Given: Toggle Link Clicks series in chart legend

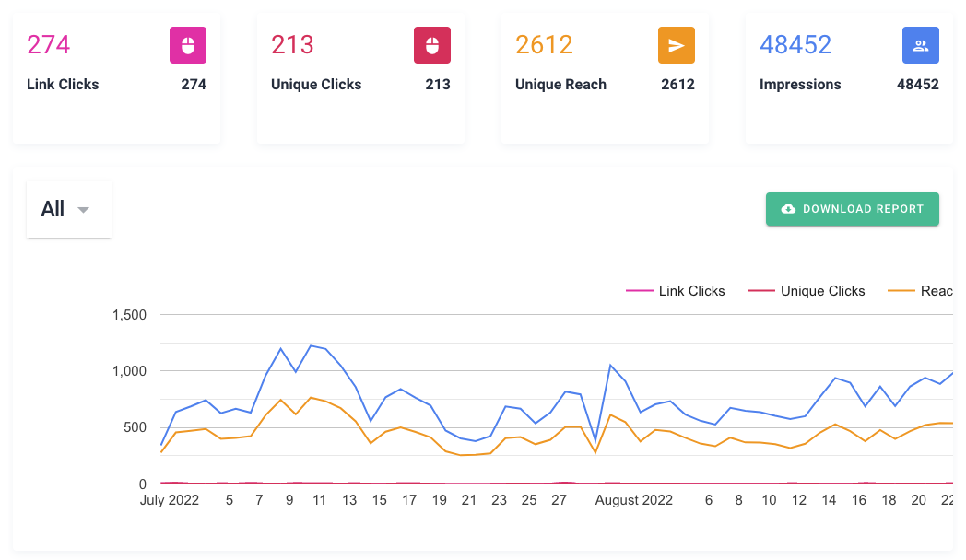Looking at the screenshot, I should (676, 291).
